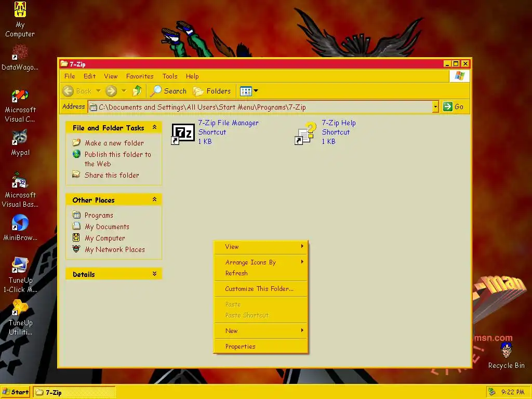
Task: Expand the Back history dropdown arrow
Action: (98, 91)
